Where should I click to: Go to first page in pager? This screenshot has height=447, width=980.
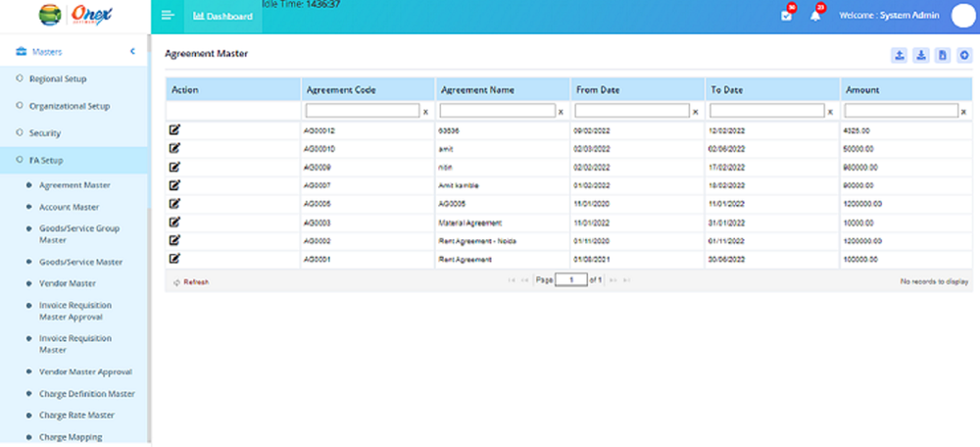coord(512,280)
